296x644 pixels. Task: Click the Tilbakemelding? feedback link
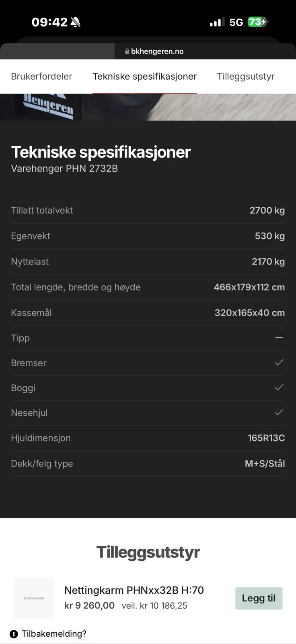click(54, 634)
